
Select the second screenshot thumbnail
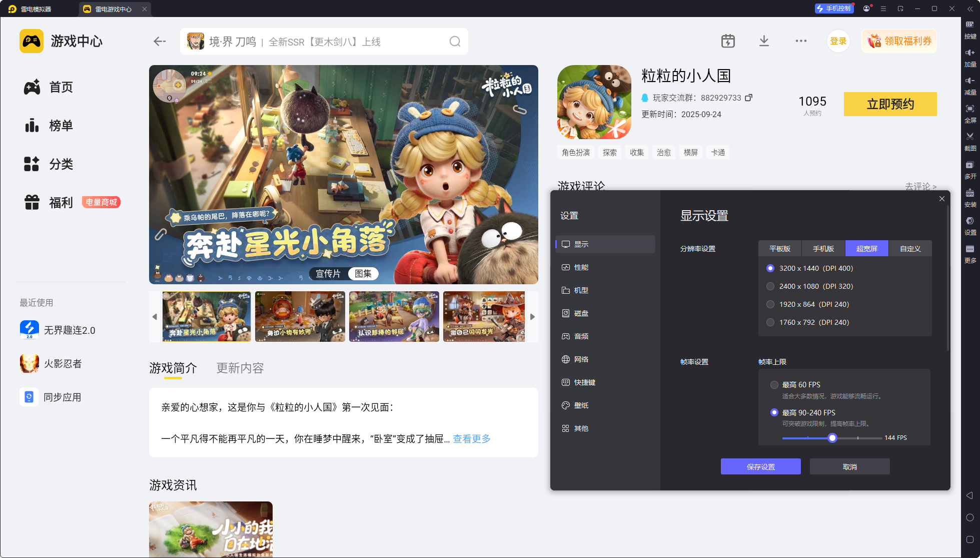pyautogui.click(x=300, y=317)
